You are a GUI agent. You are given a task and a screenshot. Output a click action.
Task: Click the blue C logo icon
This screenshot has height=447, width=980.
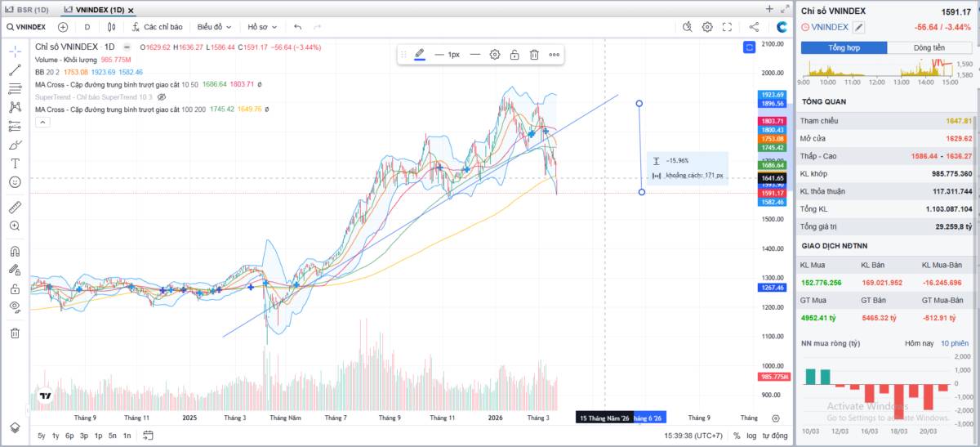(782, 27)
